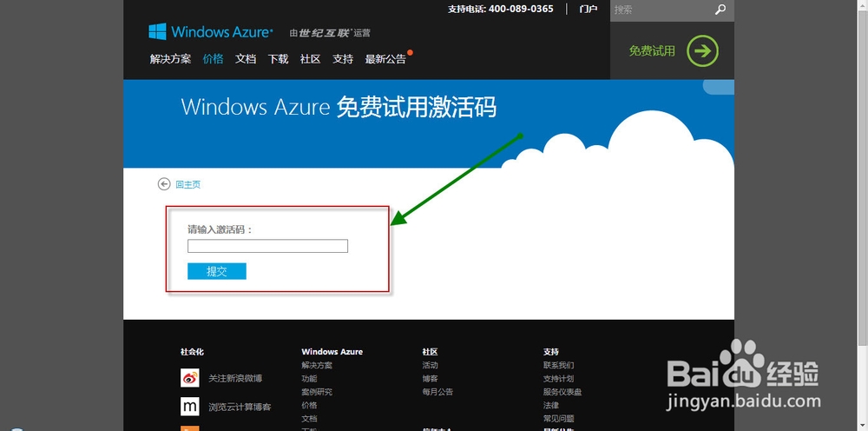Click the 请输入激活码 label
Viewport: 868px width, 431px height.
220,229
